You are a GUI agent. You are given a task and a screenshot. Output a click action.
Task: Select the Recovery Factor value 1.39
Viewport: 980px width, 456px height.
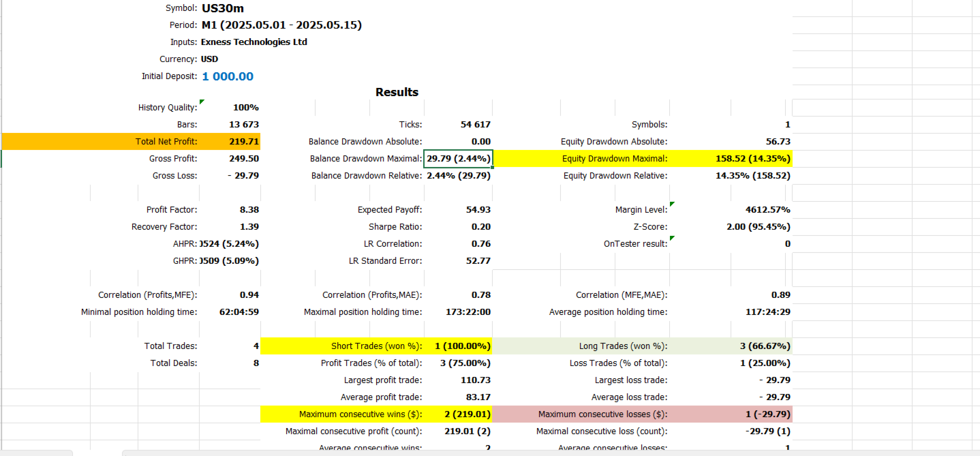click(x=249, y=227)
